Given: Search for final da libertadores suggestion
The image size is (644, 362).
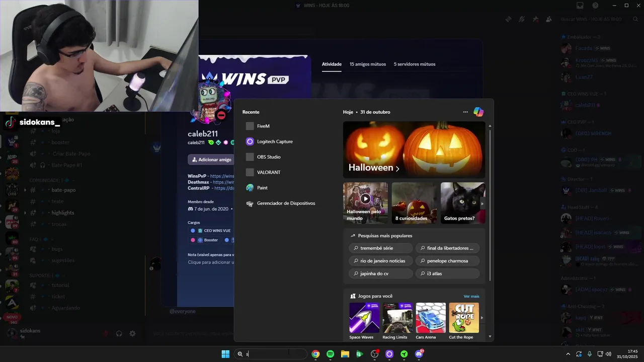Looking at the screenshot, I should tap(447, 248).
